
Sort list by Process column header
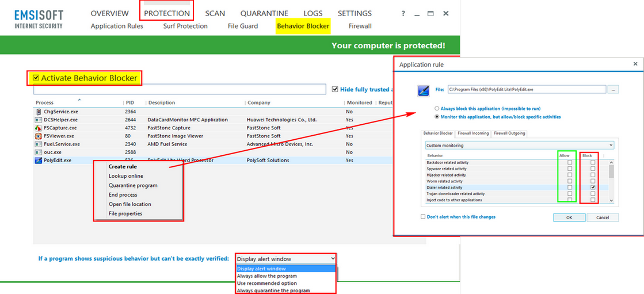[44, 102]
